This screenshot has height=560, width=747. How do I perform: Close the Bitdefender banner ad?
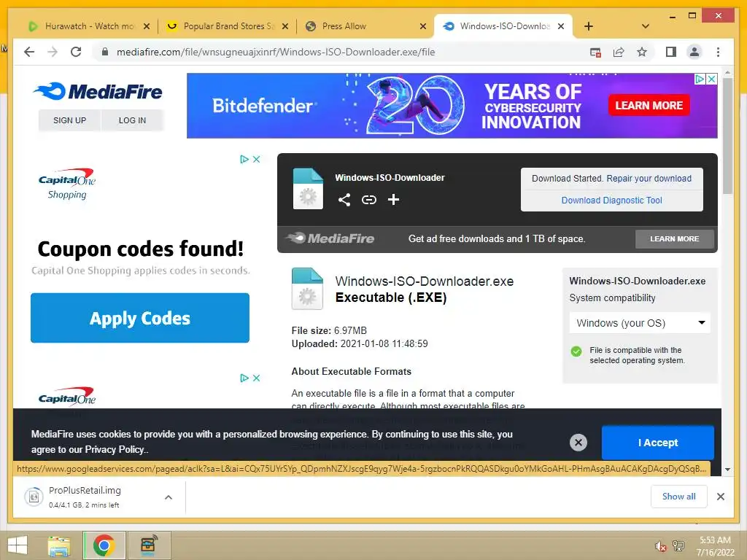(x=711, y=79)
